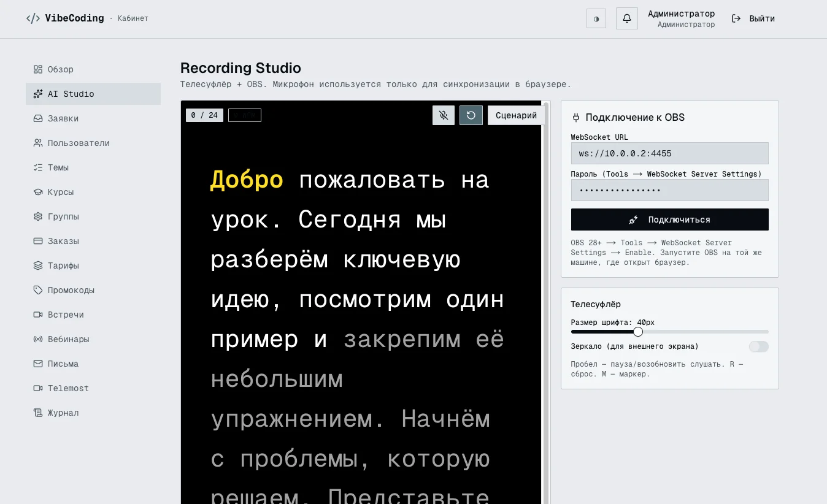This screenshot has width=827, height=504.
Task: Click the plug icon next to Подключение к OBS
Action: (575, 118)
